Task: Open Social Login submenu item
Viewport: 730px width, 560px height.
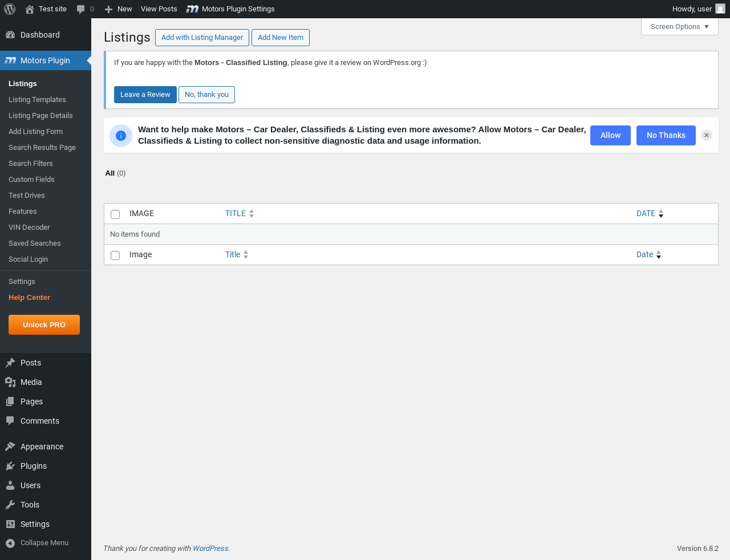Action: (46, 259)
